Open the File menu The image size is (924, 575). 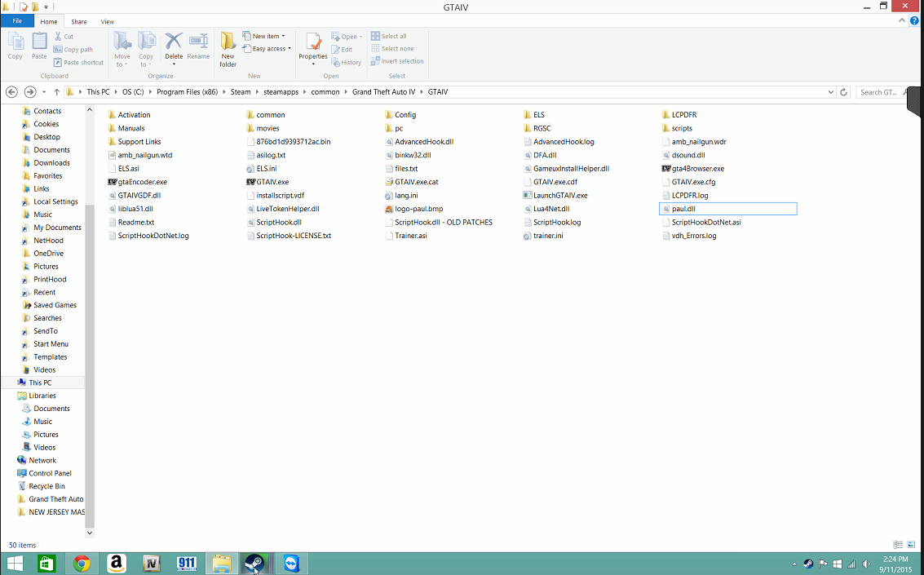tap(17, 21)
